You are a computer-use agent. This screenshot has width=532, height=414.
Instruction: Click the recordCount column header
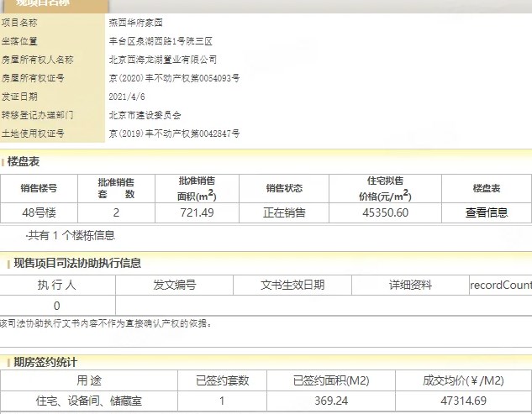[500, 286]
